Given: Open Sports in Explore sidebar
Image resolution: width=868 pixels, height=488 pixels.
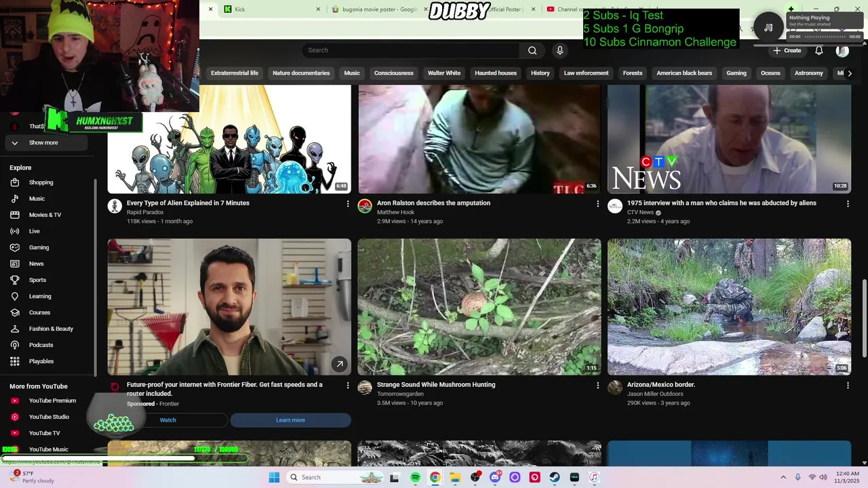Looking at the screenshot, I should click(47, 280).
